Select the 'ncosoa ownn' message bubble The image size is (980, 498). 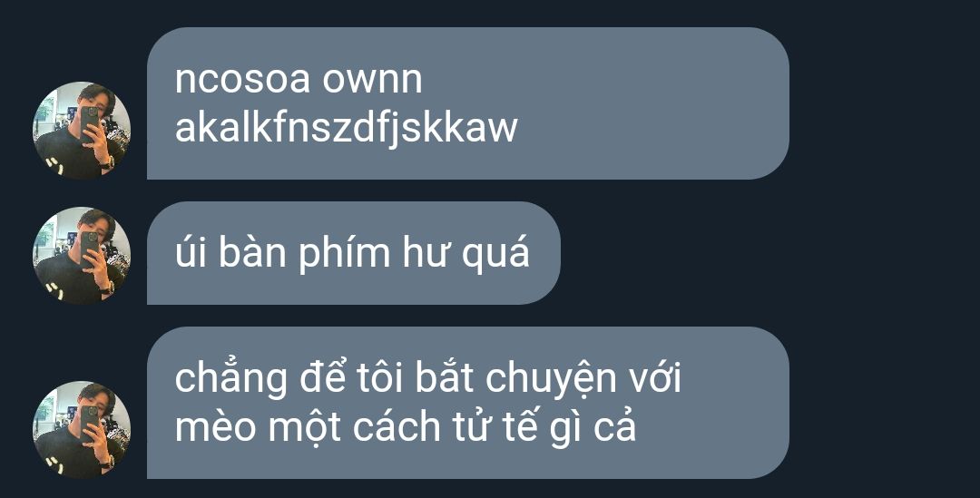click(x=468, y=103)
